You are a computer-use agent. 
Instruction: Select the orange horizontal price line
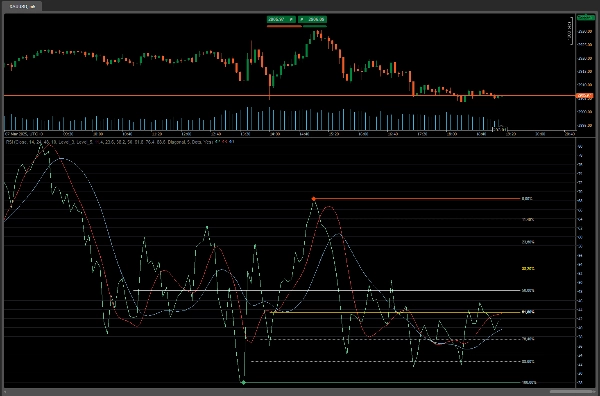click(289, 95)
